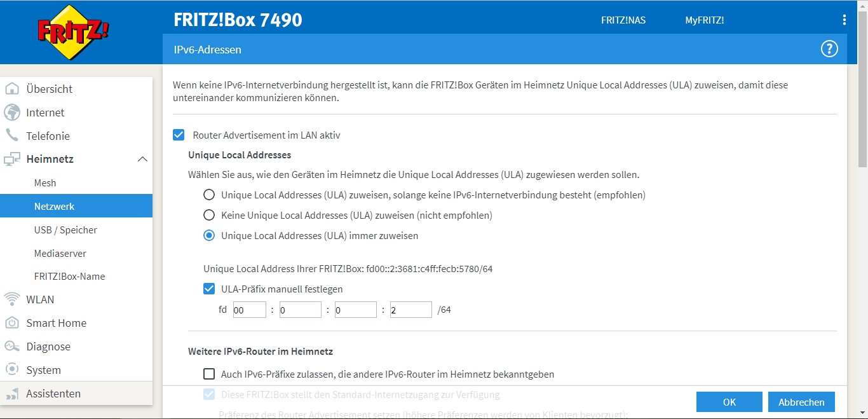
Task: Uncheck ULA-Präfix manuell festlegen
Action: (x=209, y=289)
